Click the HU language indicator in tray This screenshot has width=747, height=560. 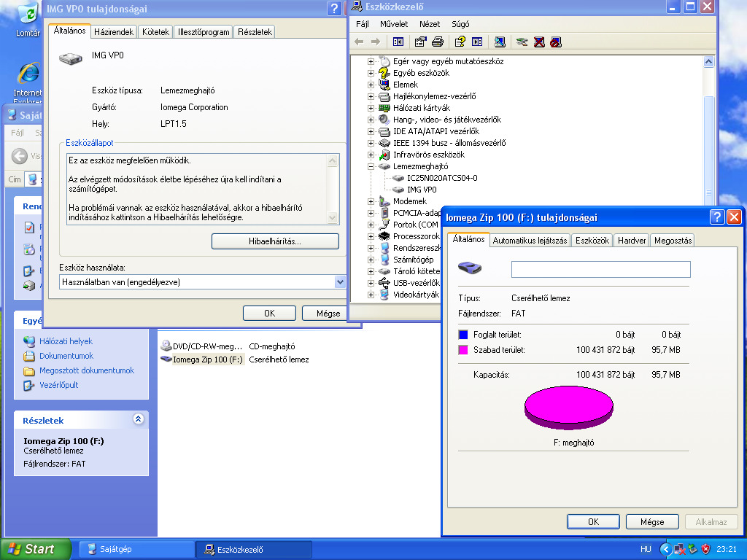[x=646, y=549]
